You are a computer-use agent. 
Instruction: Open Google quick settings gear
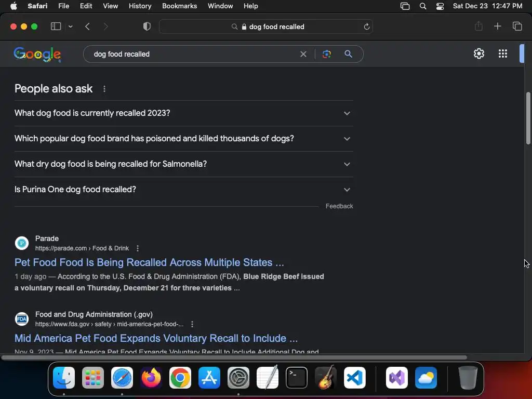point(478,54)
